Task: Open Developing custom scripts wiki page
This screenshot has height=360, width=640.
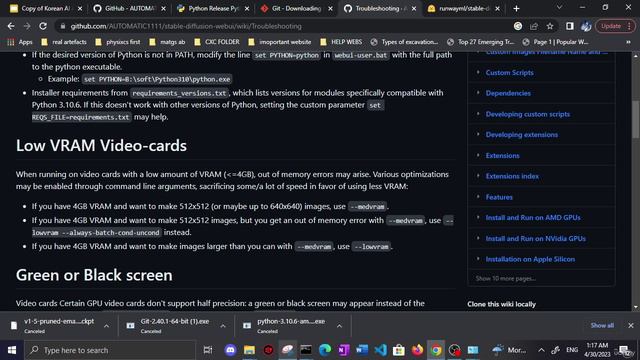Action: point(528,114)
